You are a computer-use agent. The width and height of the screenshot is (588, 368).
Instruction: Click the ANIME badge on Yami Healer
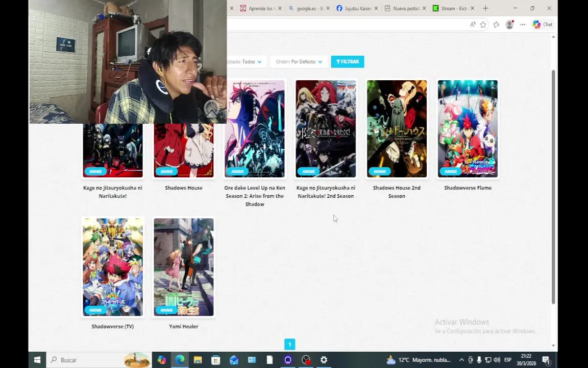166,310
